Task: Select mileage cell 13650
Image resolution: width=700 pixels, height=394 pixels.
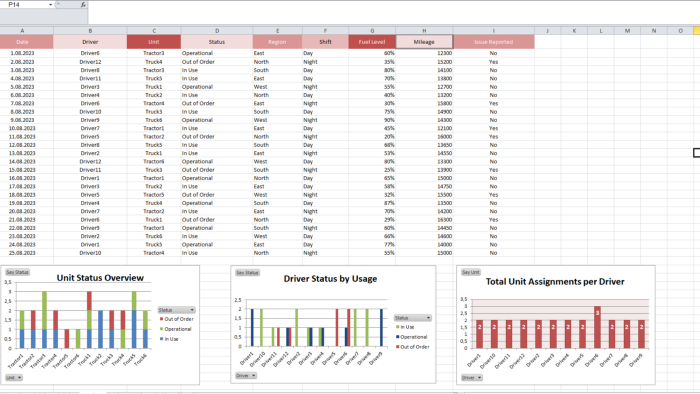Action: (424, 145)
